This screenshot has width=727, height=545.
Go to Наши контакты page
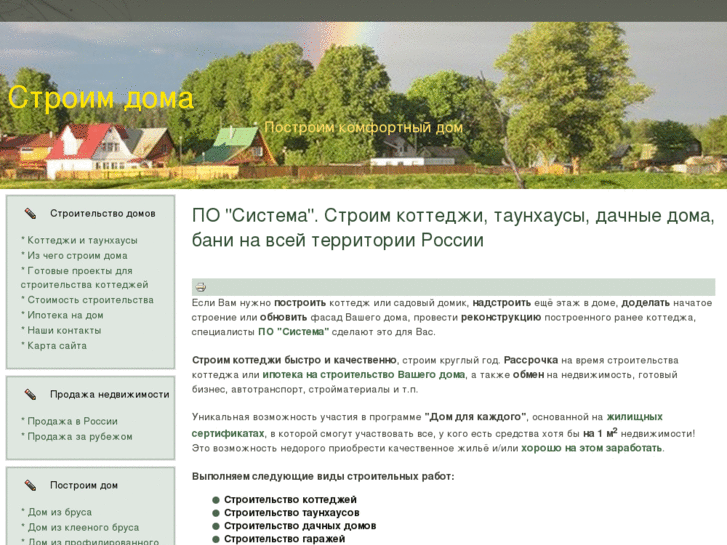tap(64, 331)
